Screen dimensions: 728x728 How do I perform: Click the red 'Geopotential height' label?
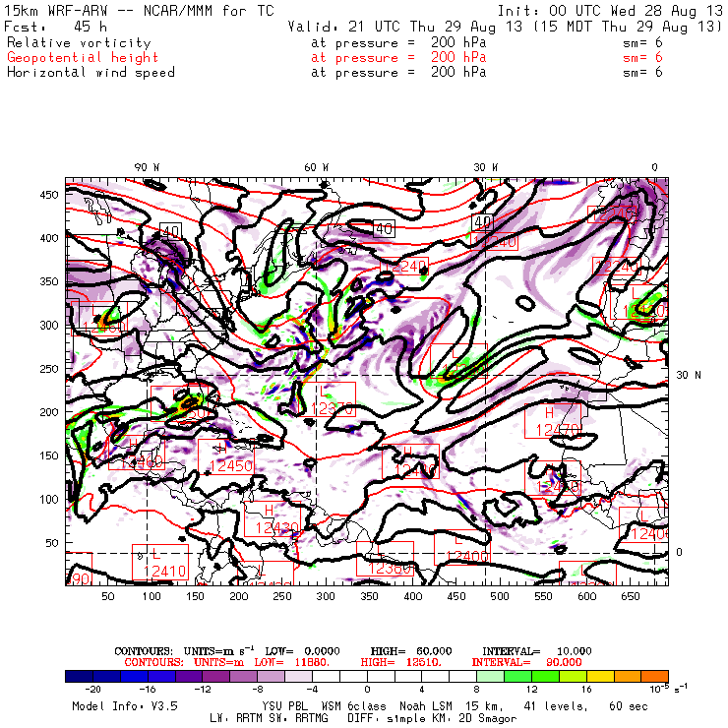(83, 58)
